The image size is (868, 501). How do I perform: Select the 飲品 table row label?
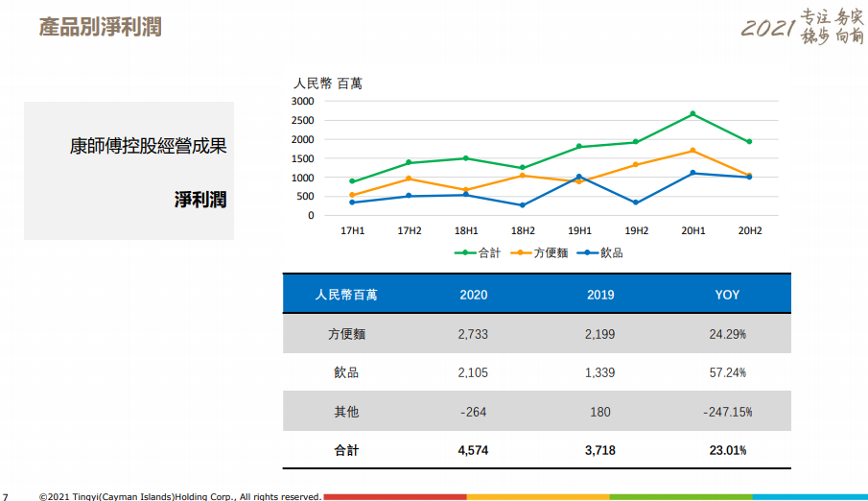click(346, 372)
